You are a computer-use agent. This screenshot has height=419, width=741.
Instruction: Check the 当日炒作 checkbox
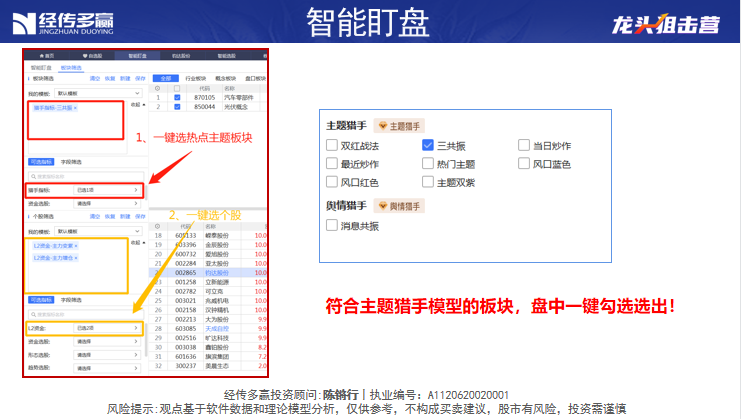pos(524,145)
